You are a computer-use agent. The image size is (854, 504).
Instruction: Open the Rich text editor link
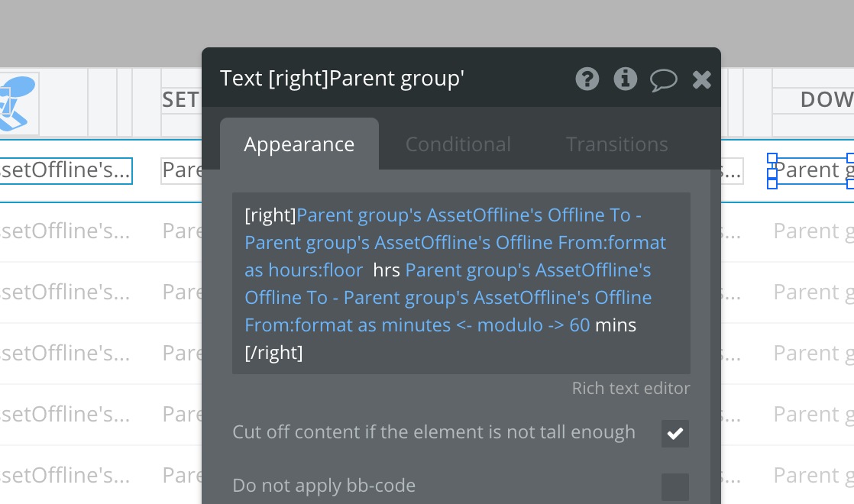pyautogui.click(x=631, y=388)
